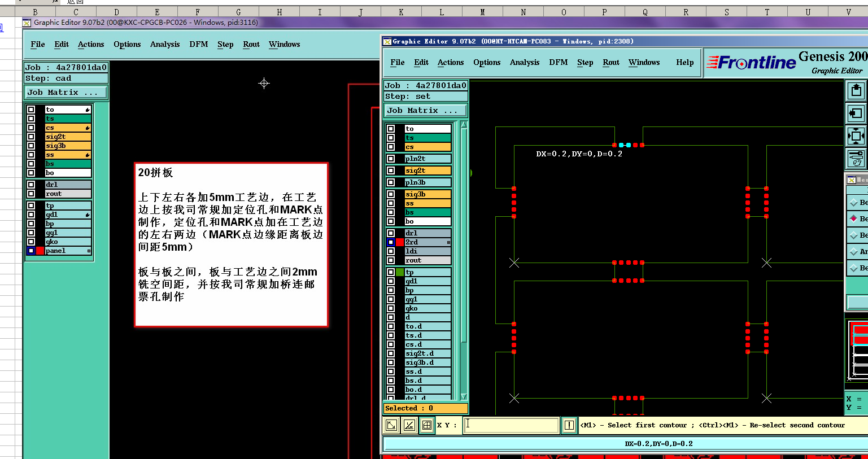Click the Frontline logo in the front editor window
This screenshot has height=459, width=868.
point(751,62)
